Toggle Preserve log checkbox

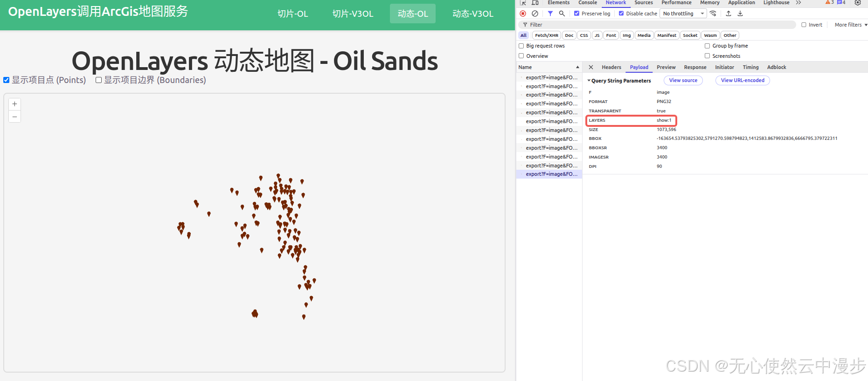coord(577,14)
